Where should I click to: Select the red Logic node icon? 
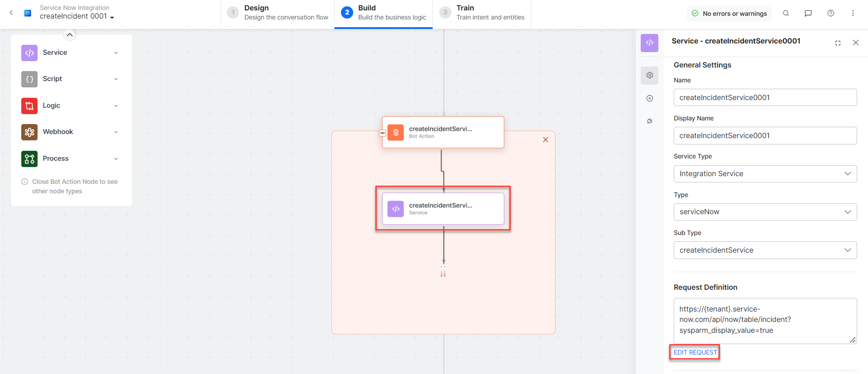click(29, 106)
